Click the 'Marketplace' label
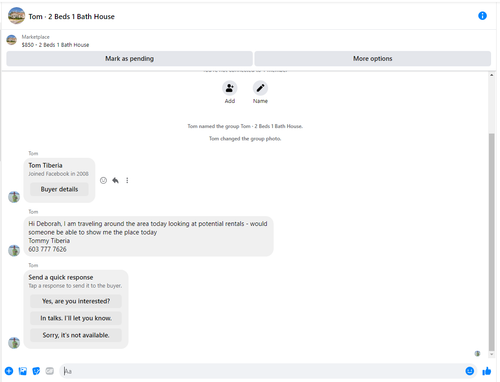 (x=36, y=37)
